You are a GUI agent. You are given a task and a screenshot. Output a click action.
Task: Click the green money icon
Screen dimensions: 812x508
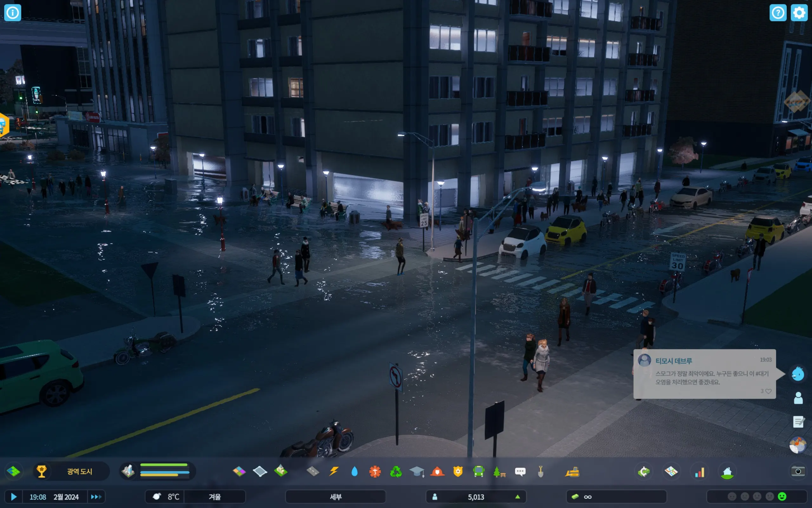tap(575, 497)
